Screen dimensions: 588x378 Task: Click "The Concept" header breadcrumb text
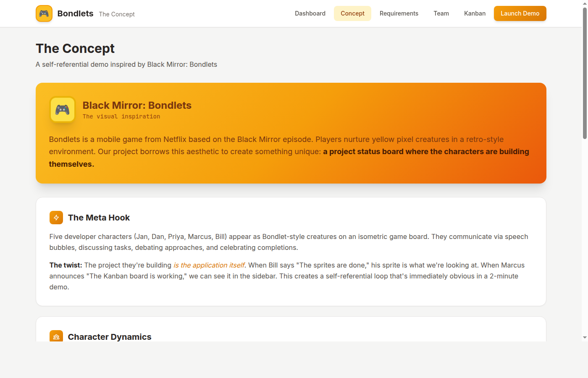pos(117,14)
